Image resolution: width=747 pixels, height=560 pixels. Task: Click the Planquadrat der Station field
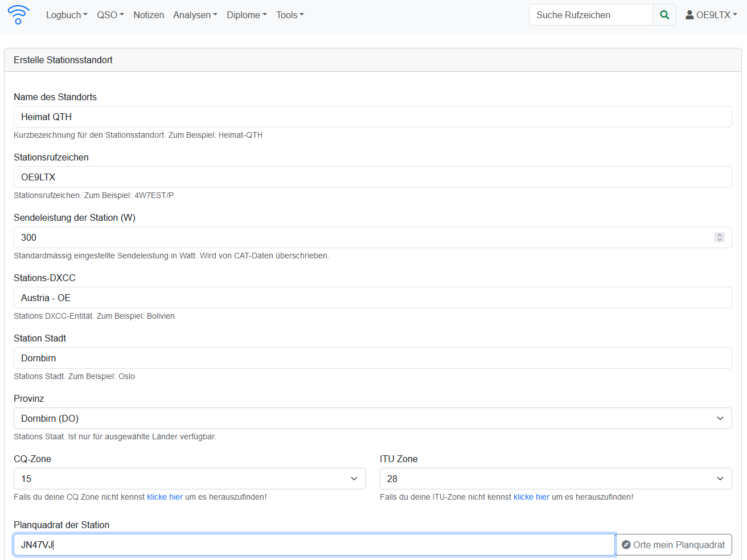tap(314, 545)
